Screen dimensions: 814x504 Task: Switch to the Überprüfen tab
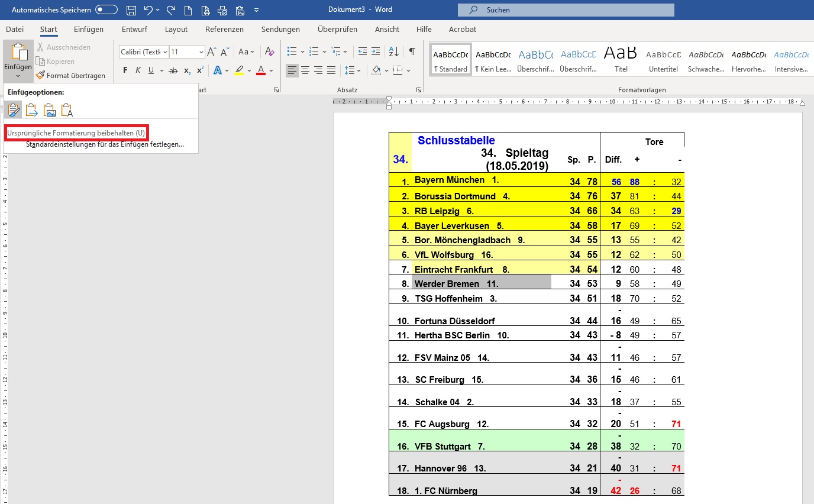point(337,29)
